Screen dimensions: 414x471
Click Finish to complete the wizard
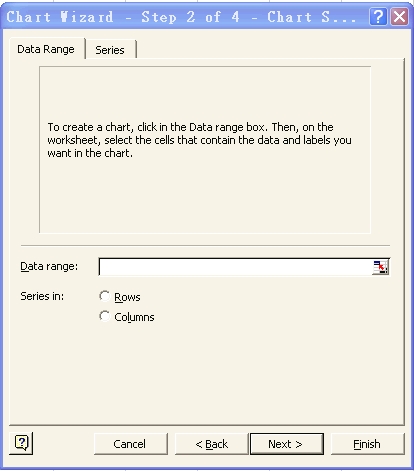coord(367,444)
